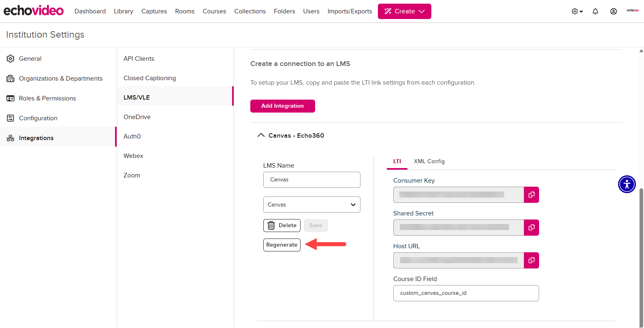This screenshot has width=644, height=328.
Task: Click the General gear icon
Action: click(11, 59)
